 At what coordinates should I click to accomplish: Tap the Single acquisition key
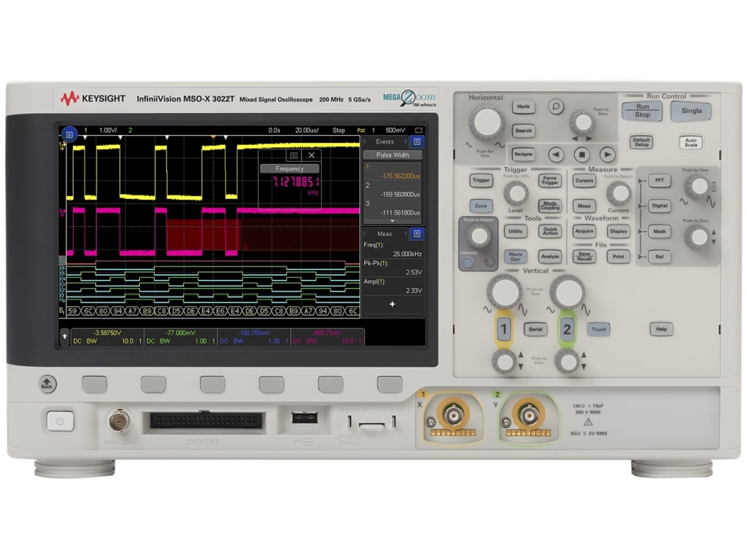point(692,111)
